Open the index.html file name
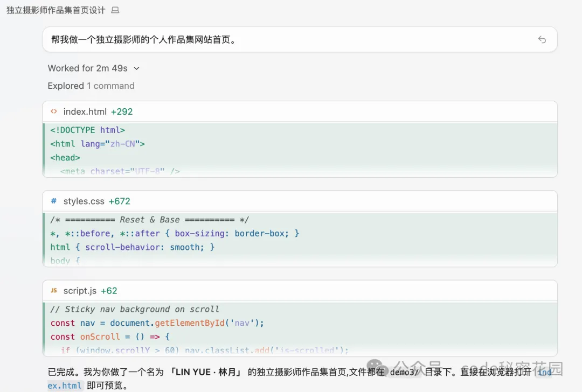582x392 pixels. [85, 111]
